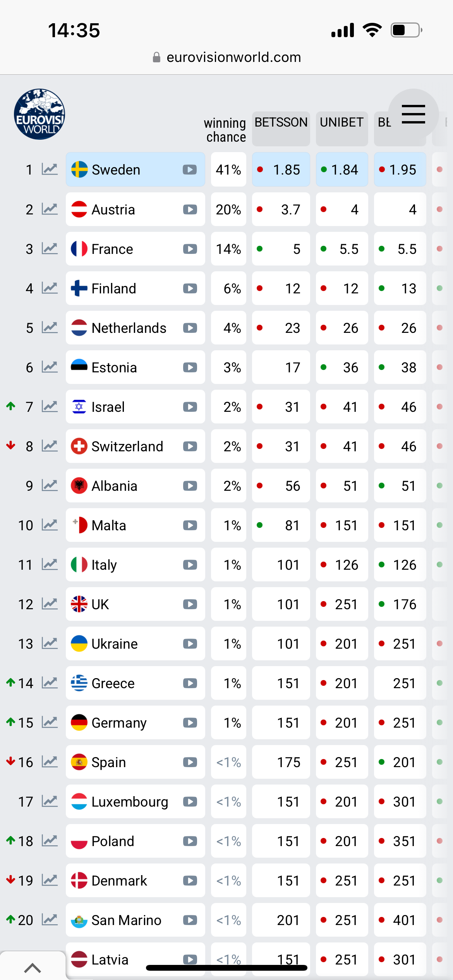Click Germany's flag icon
Image resolution: width=453 pixels, height=980 pixels.
[x=79, y=723]
